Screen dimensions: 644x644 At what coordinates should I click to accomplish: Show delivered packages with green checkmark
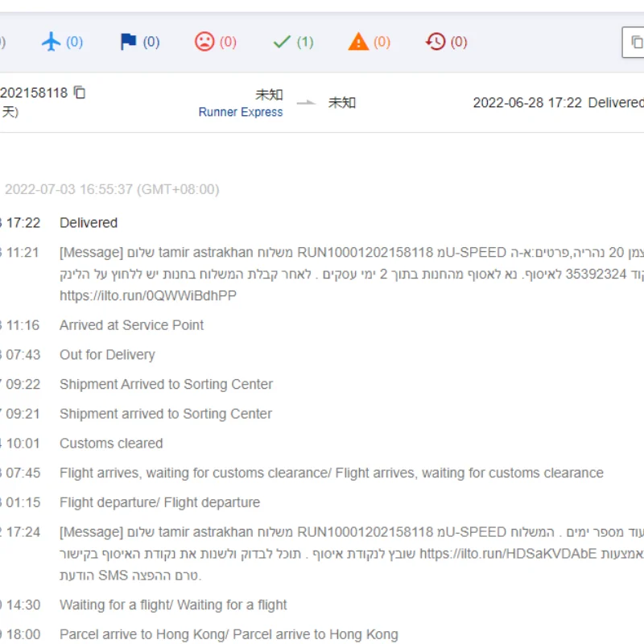[282, 42]
